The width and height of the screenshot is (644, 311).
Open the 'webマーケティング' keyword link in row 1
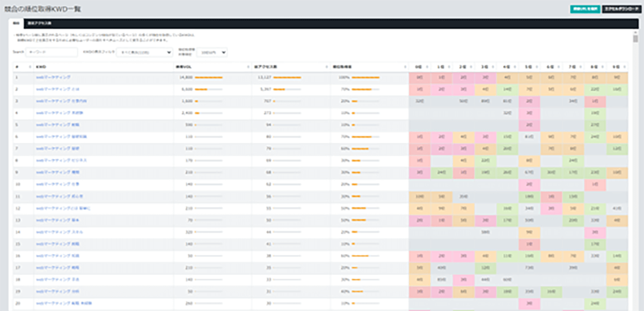(53, 77)
